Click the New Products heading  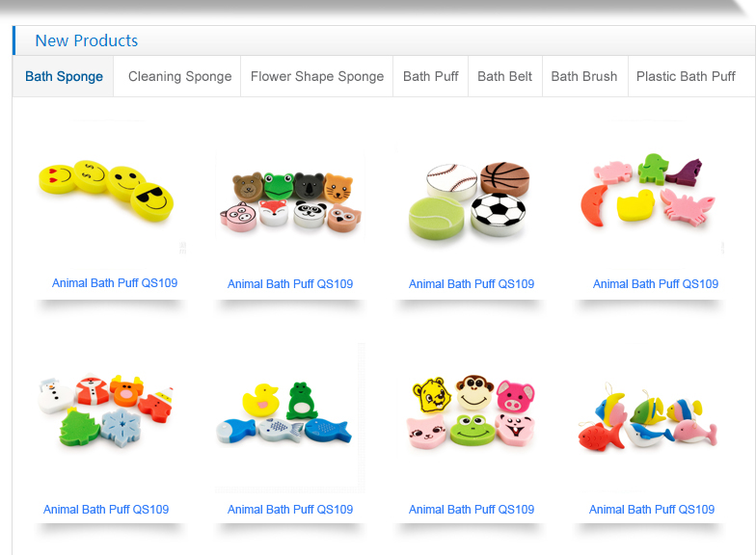click(x=87, y=40)
